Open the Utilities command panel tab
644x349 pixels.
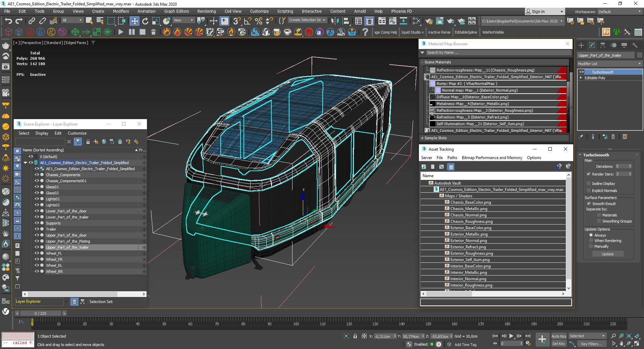tap(635, 45)
